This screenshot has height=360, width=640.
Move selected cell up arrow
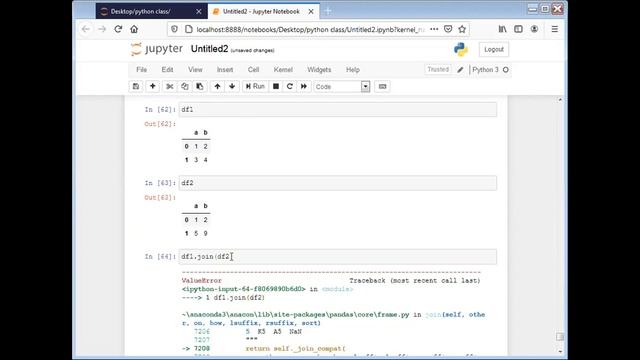[x=218, y=87]
